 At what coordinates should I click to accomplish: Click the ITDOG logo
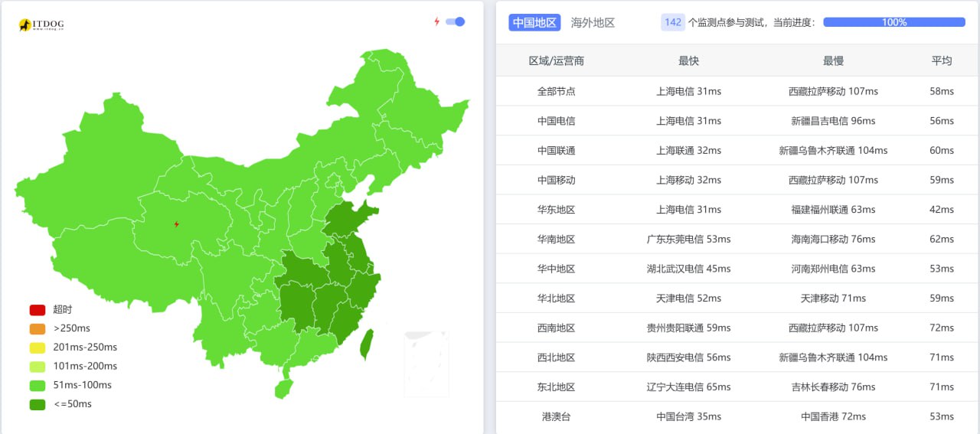click(41, 25)
